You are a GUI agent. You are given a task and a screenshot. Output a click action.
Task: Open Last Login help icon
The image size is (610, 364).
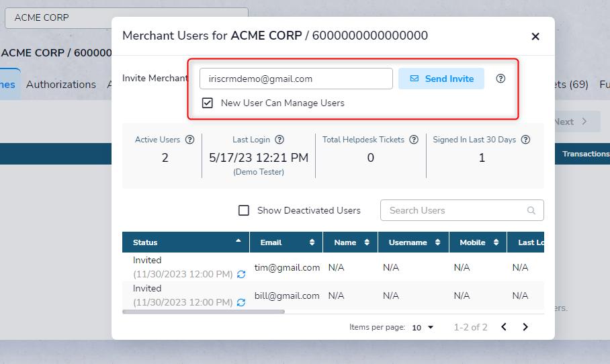click(279, 140)
